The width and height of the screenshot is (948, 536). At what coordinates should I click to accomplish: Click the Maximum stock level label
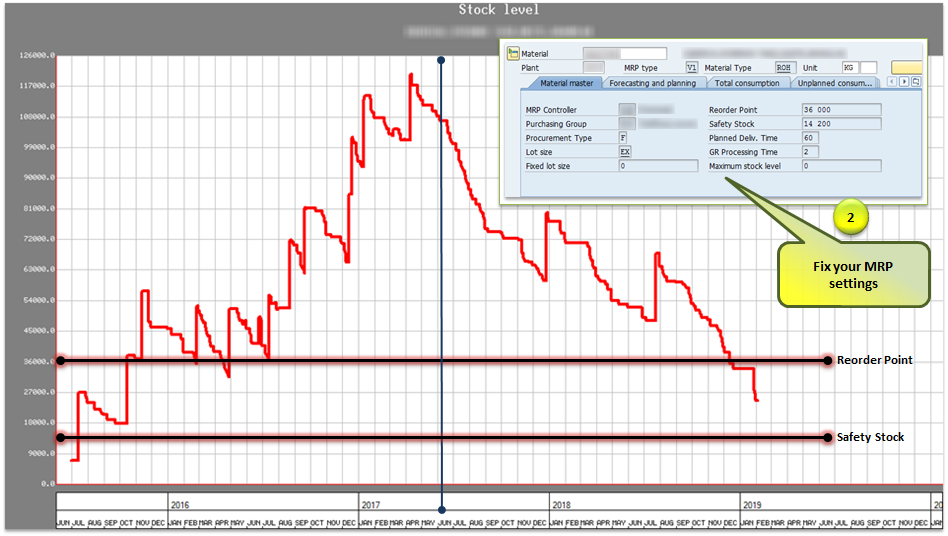pyautogui.click(x=745, y=166)
